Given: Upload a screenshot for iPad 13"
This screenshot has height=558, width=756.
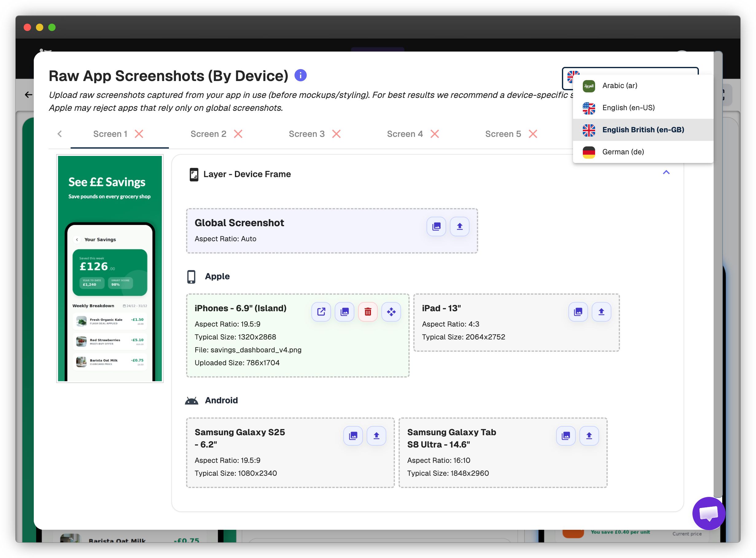Looking at the screenshot, I should coord(601,312).
